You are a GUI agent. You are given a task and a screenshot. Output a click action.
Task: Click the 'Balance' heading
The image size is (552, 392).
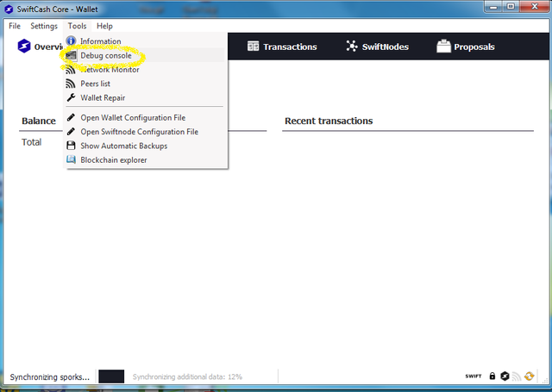click(39, 121)
